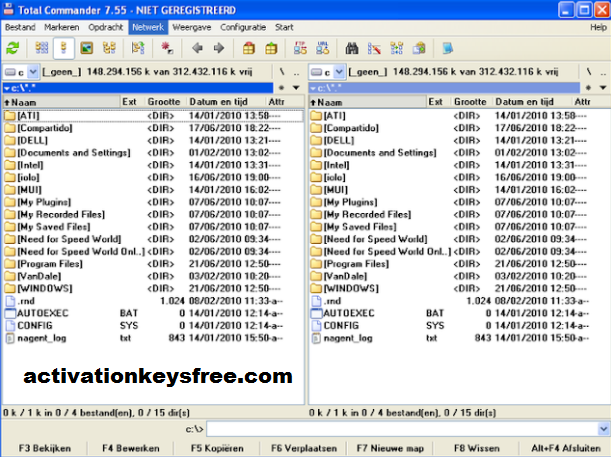Image resolution: width=611 pixels, height=457 pixels.
Task: Click F7 Nieuwe map button
Action: [390, 448]
